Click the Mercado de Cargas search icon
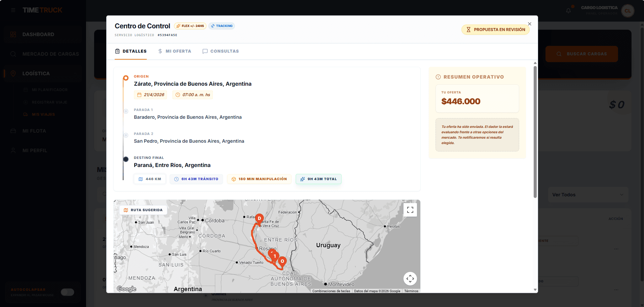Viewport: 644px width, 307px height. 13,54
